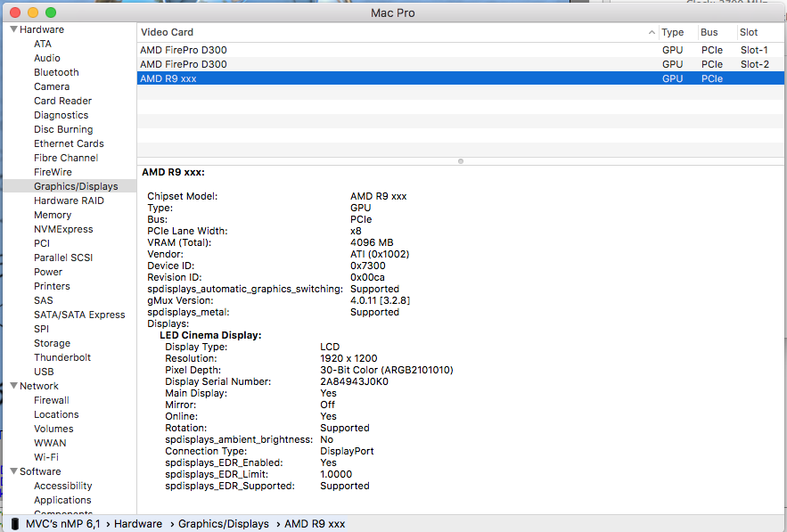This screenshot has height=532, width=787.
Task: Collapse the Software section triangle
Action: pyautogui.click(x=13, y=471)
